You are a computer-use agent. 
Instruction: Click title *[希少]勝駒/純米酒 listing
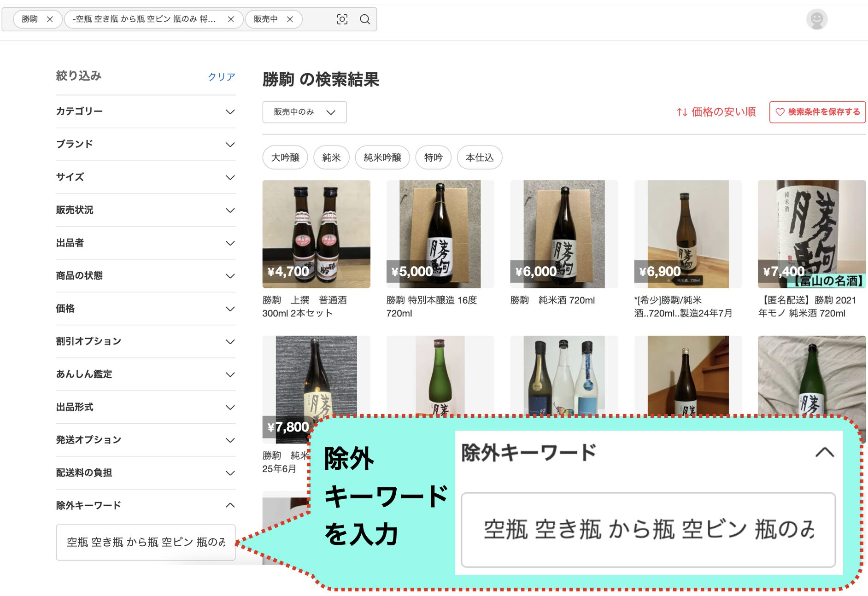(x=683, y=307)
